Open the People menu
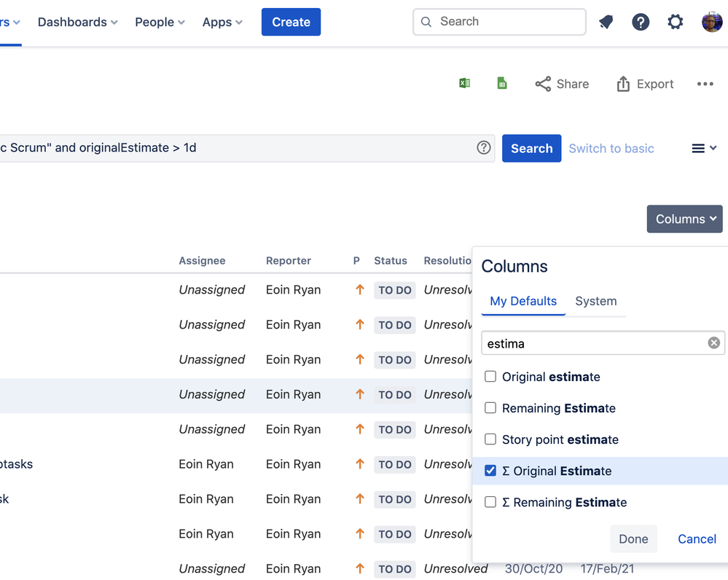 tap(160, 23)
